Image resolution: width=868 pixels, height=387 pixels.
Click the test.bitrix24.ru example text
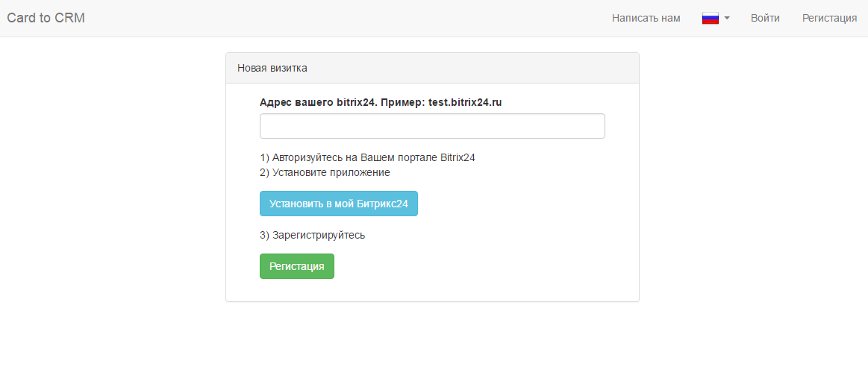(465, 102)
